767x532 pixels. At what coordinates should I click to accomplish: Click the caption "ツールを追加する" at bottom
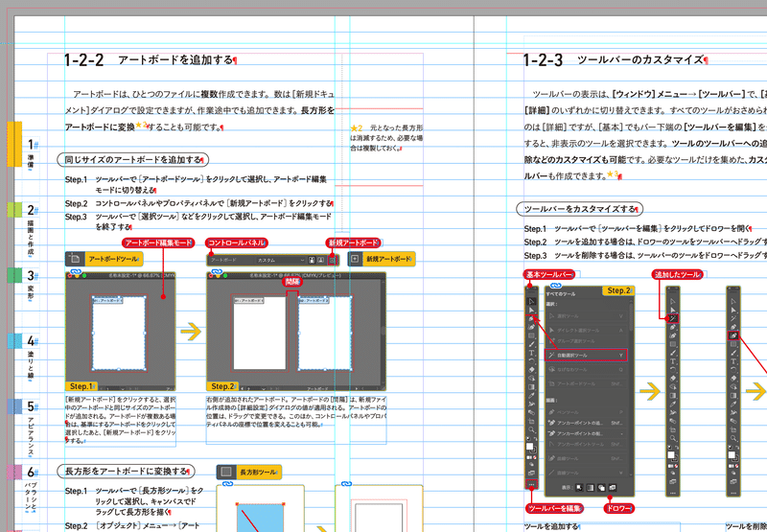pyautogui.click(x=551, y=526)
